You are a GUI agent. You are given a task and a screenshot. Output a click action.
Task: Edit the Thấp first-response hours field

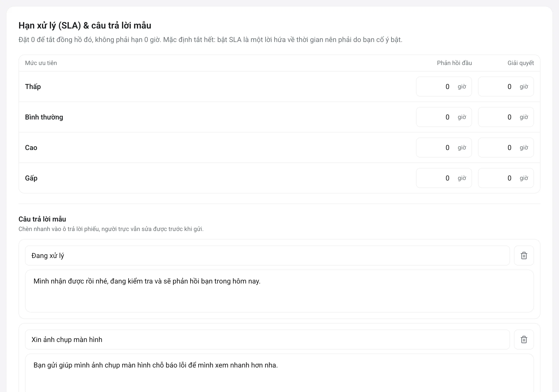444,86
